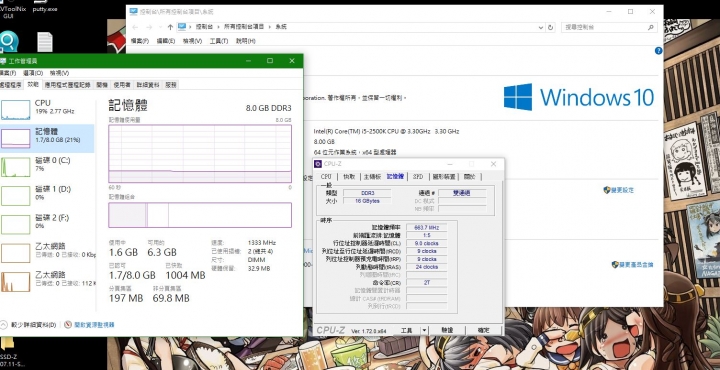Image resolution: width=720 pixels, height=370 pixels.
Task: Refresh the Control Panel address bar
Action: click(551, 27)
